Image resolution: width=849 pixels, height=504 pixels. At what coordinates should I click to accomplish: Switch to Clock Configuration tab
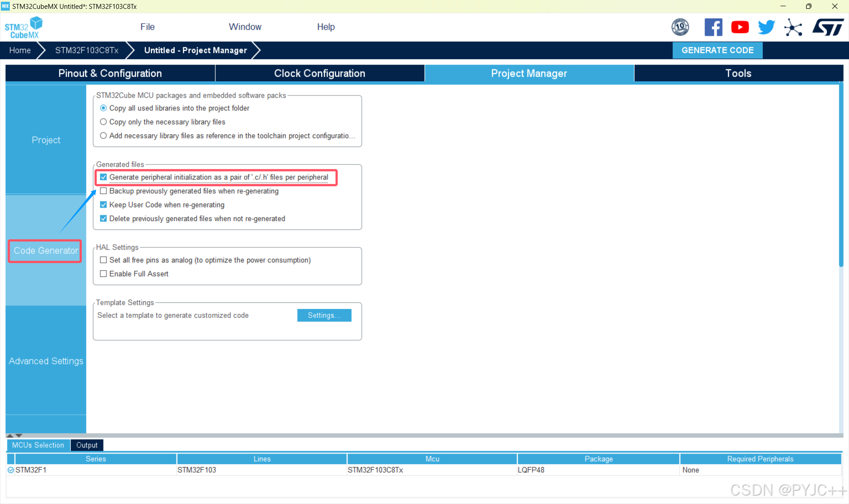click(319, 73)
